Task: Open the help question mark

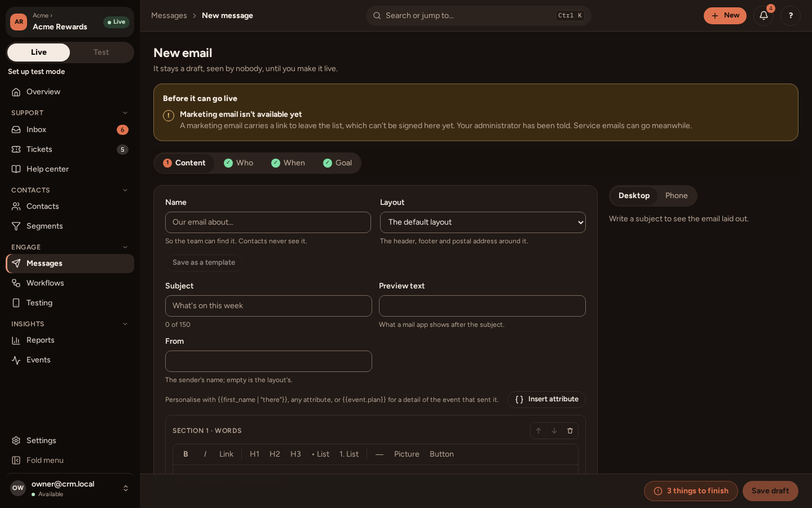Action: [791, 16]
